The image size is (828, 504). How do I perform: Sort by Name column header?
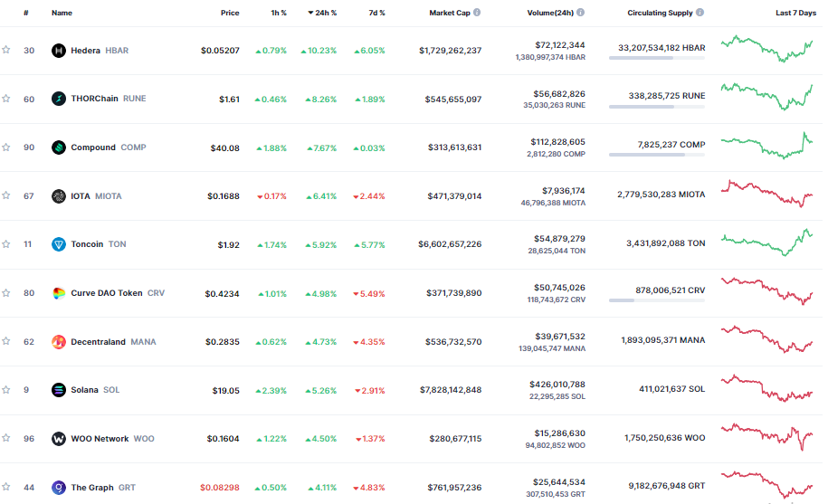pyautogui.click(x=62, y=13)
